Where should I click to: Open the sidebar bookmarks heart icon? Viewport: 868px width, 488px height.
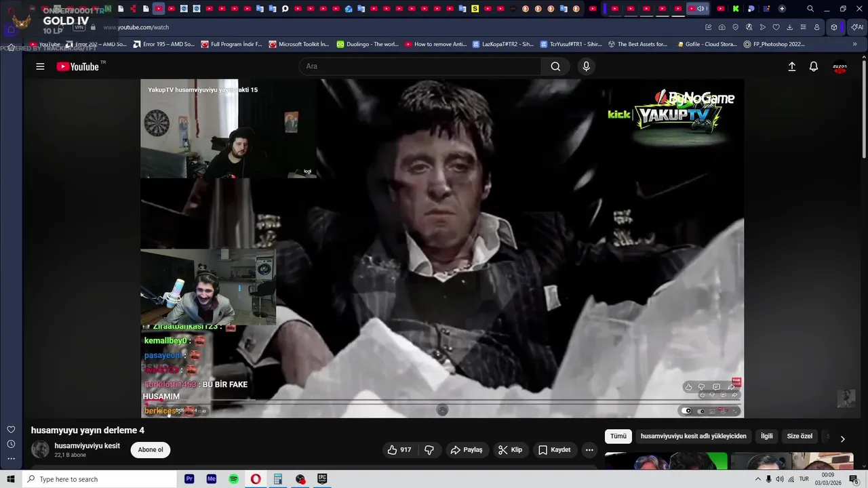tap(11, 430)
